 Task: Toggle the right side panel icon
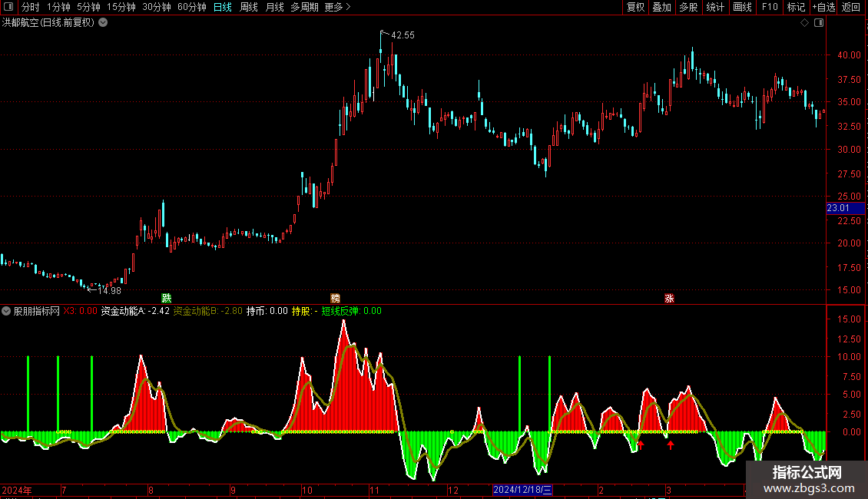pyautogui.click(x=819, y=23)
